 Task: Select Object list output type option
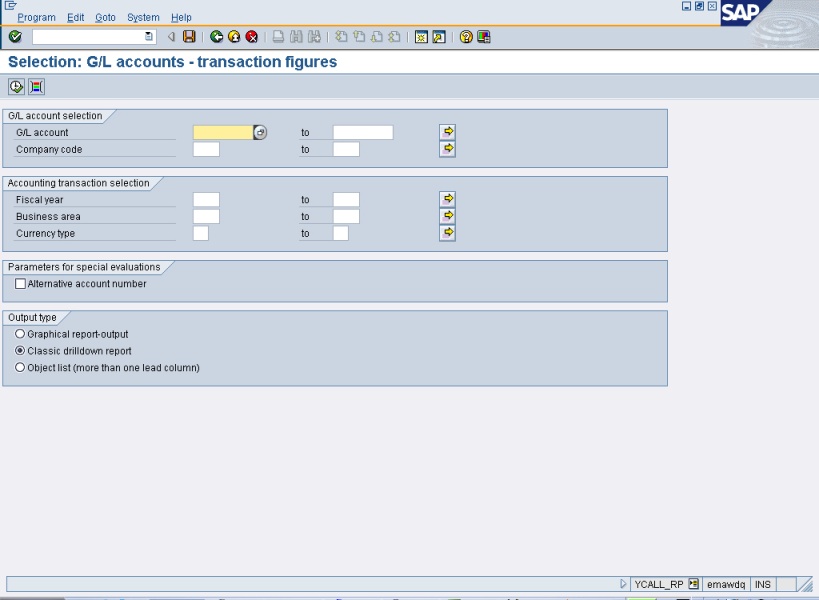[20, 368]
